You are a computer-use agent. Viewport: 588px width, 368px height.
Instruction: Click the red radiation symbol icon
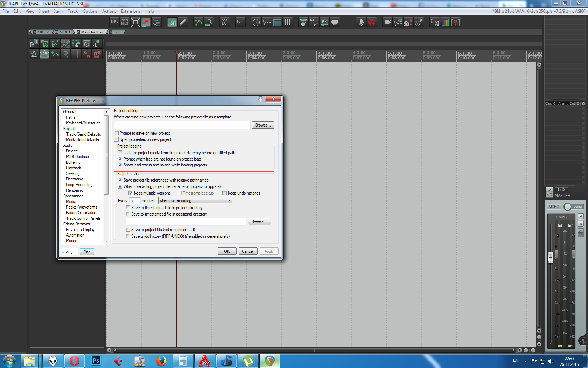click(372, 22)
